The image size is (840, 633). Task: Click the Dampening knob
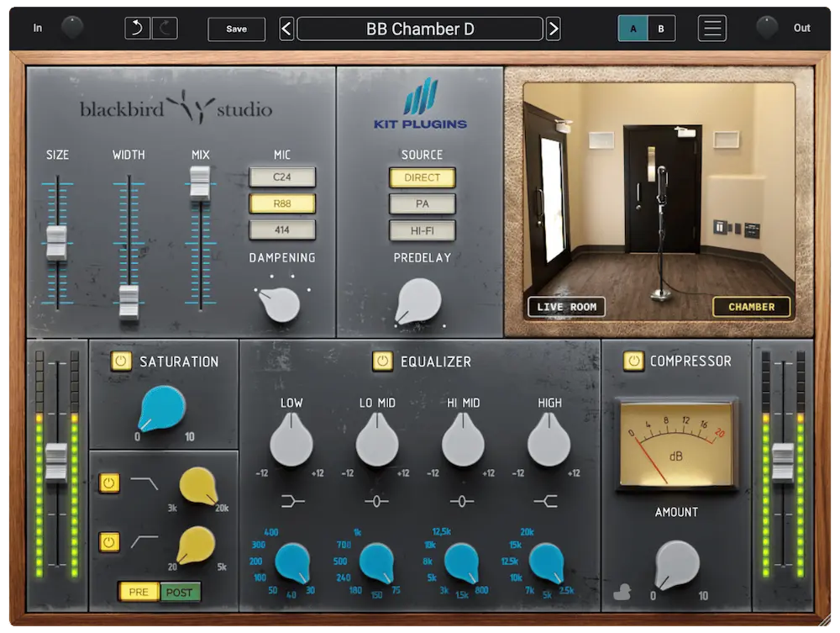(281, 304)
